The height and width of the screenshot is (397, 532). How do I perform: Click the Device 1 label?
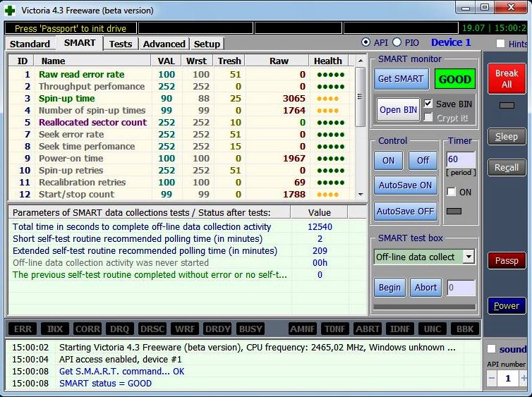pyautogui.click(x=451, y=42)
